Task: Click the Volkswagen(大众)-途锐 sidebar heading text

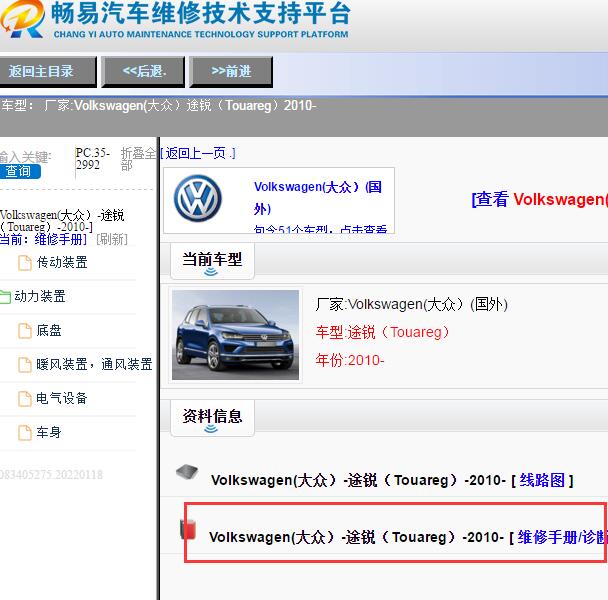Action: [62, 221]
